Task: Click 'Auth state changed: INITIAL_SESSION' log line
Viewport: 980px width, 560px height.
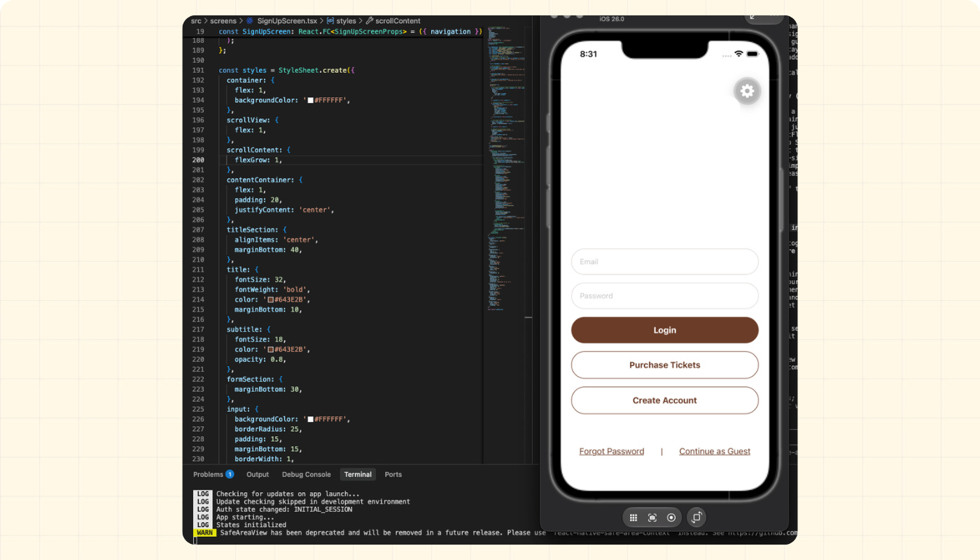Action: [x=284, y=510]
